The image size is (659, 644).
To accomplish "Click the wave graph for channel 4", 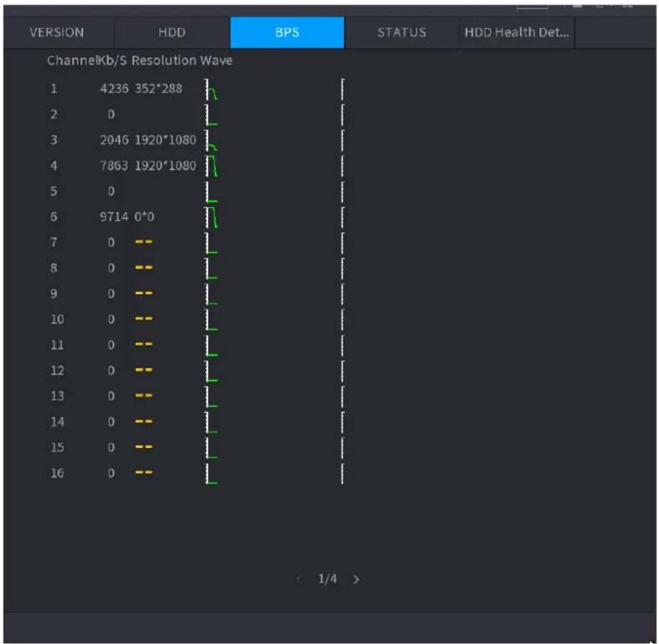I will (274, 166).
